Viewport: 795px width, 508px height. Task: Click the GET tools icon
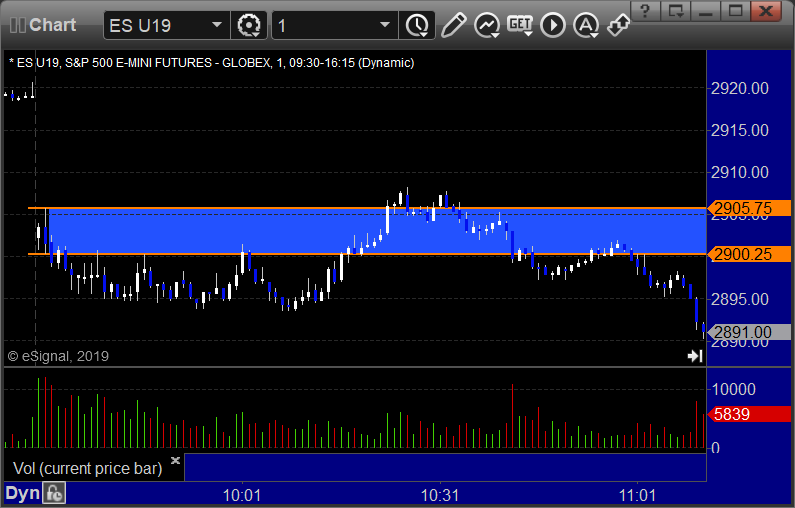tap(520, 25)
